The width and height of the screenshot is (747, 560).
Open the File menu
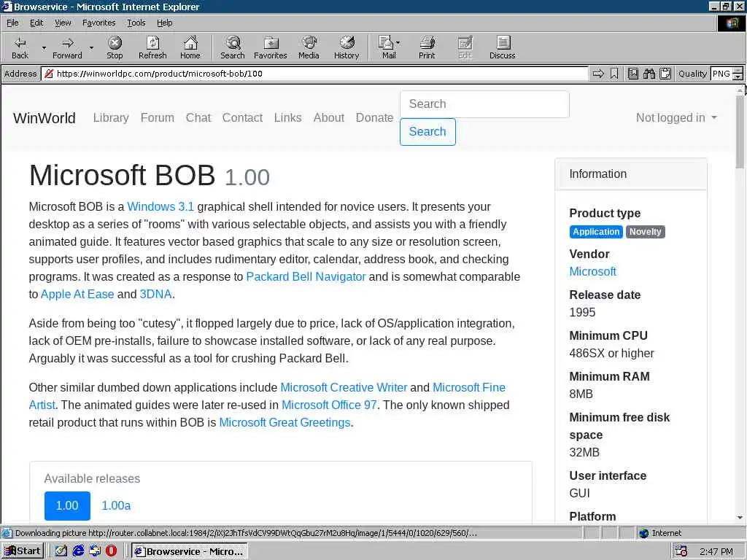[12, 23]
